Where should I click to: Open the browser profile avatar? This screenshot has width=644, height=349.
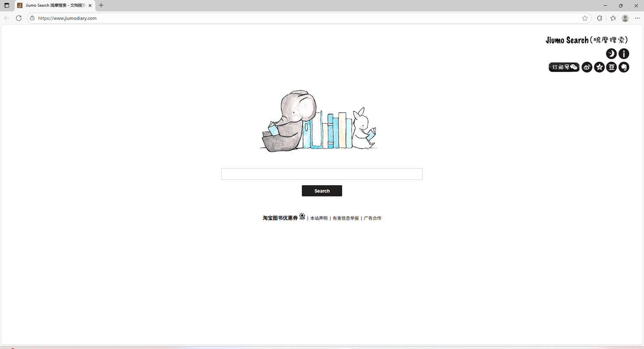tap(625, 18)
